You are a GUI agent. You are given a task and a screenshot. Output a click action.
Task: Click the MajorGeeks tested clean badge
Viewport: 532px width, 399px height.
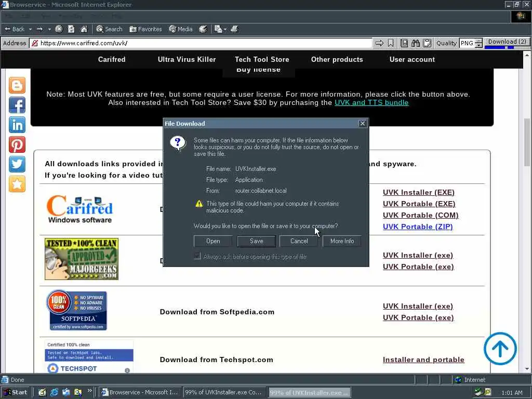82,259
